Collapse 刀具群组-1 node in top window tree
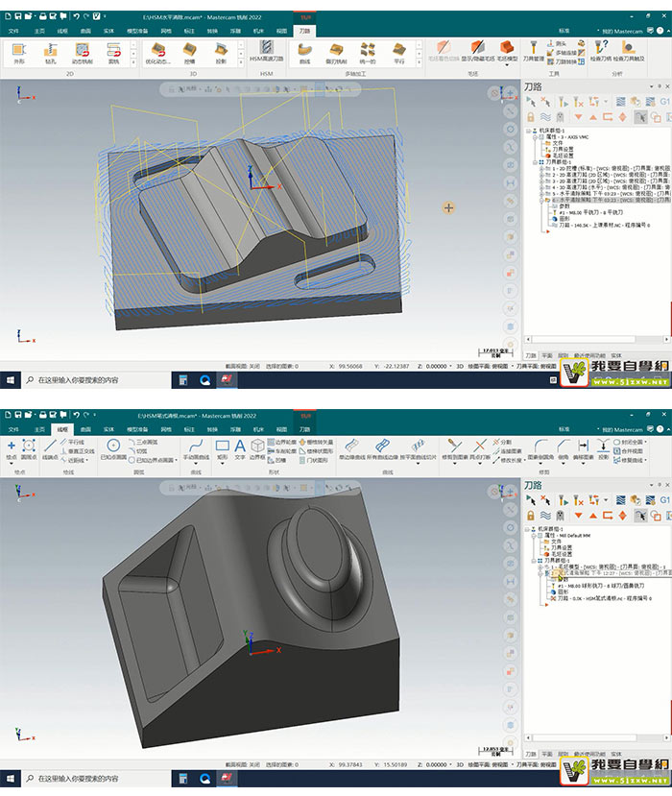Screen dimensions: 672x796 pos(535,162)
